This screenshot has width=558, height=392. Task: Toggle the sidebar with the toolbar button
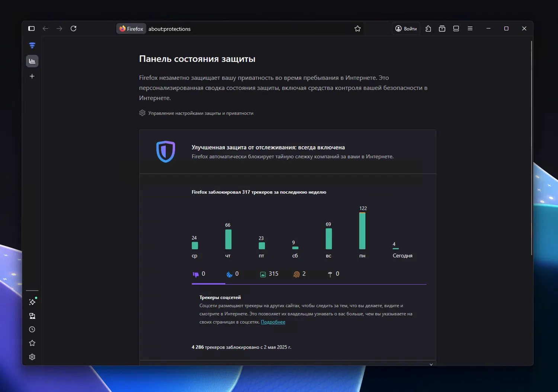(x=32, y=29)
